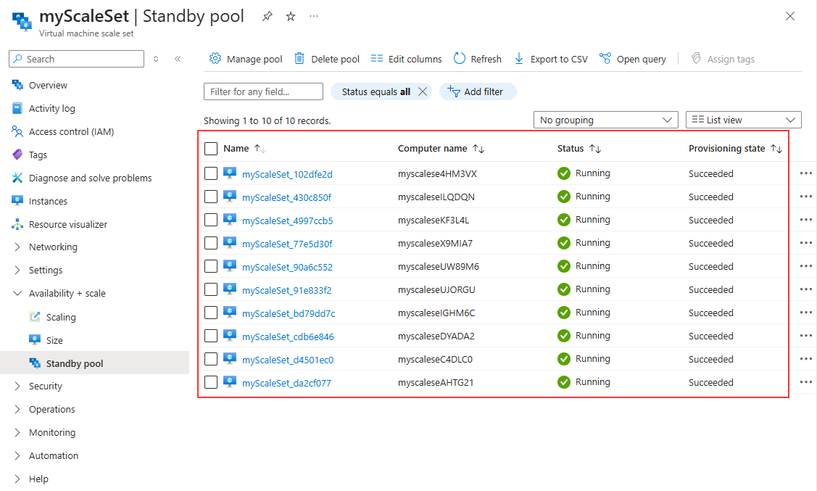Open myScaleSet_102dfe2d instance link
This screenshot has width=817, height=491.
(x=287, y=174)
